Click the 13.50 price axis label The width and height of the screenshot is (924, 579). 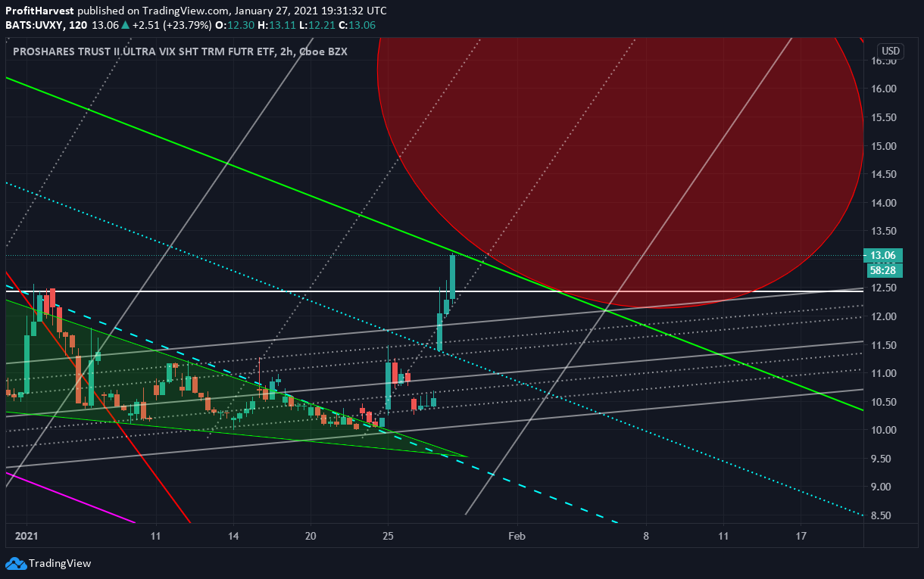(x=883, y=231)
